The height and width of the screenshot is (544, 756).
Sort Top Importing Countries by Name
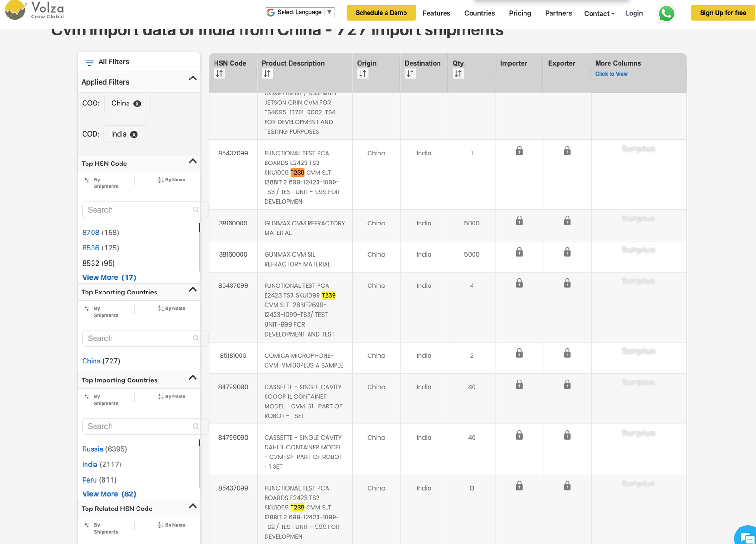(x=172, y=397)
